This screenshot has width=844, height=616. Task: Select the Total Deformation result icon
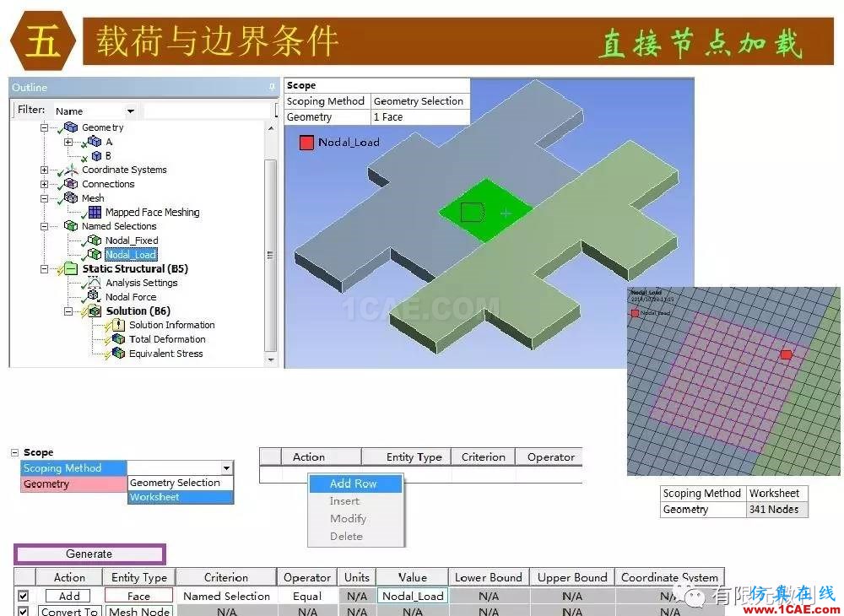(118, 339)
